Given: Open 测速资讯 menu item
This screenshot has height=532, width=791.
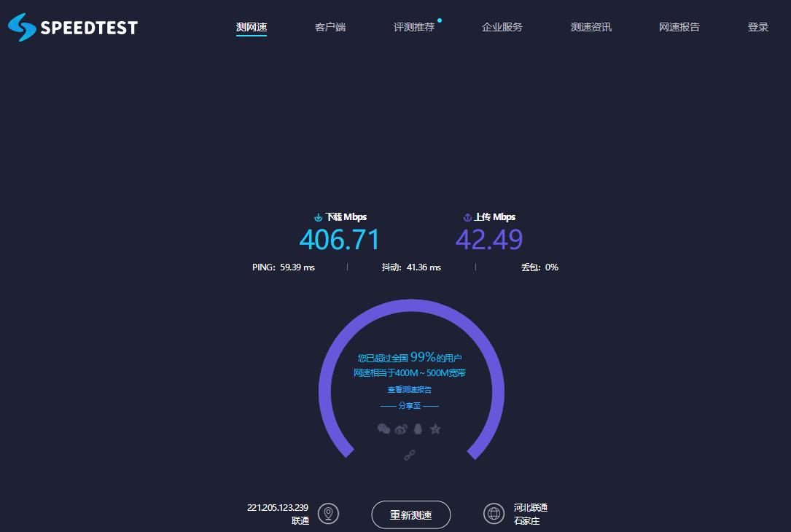Looking at the screenshot, I should 591,27.
